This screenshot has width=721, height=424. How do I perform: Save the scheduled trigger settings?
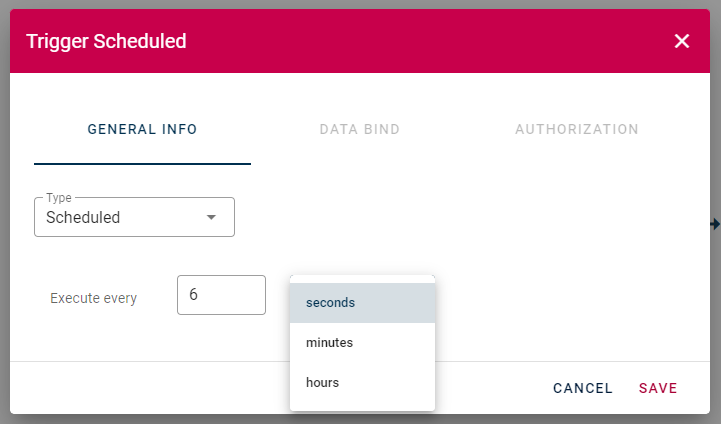(x=658, y=388)
